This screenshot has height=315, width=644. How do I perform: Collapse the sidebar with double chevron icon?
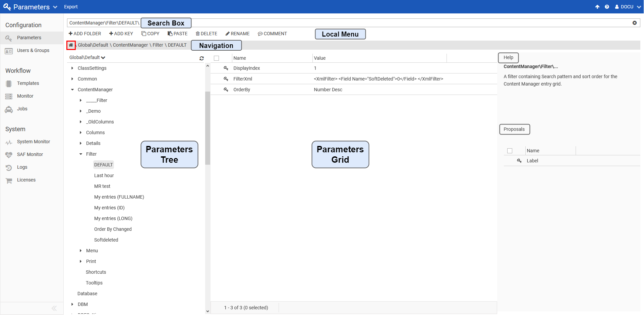(54, 308)
